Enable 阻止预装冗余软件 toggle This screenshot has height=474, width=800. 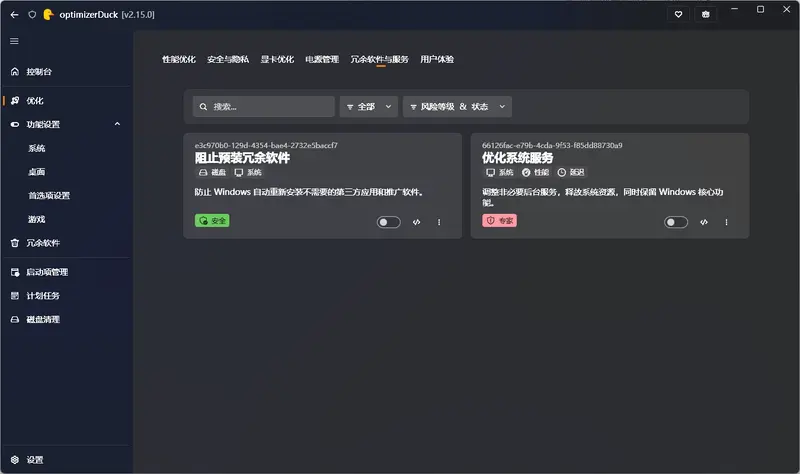pyautogui.click(x=388, y=222)
